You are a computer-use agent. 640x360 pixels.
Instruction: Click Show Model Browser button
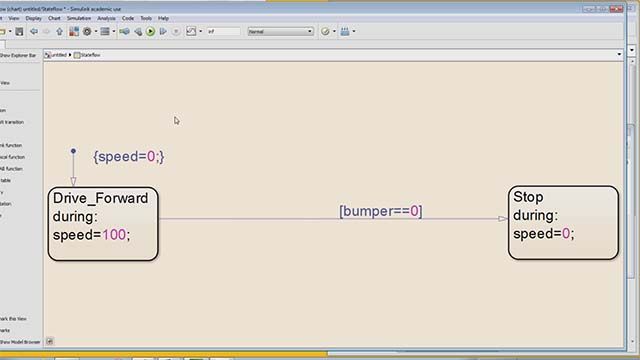[20, 342]
